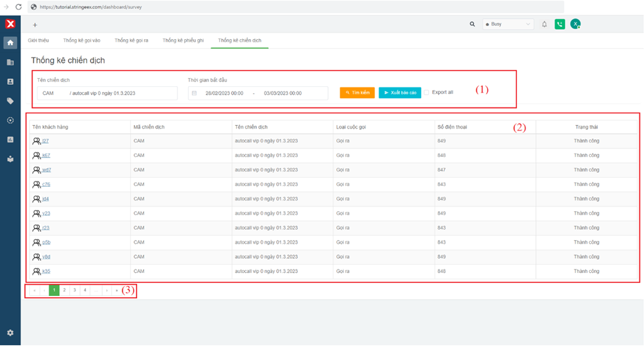Click the Xuất báo cáo button
The height and width of the screenshot is (347, 644).
click(400, 93)
